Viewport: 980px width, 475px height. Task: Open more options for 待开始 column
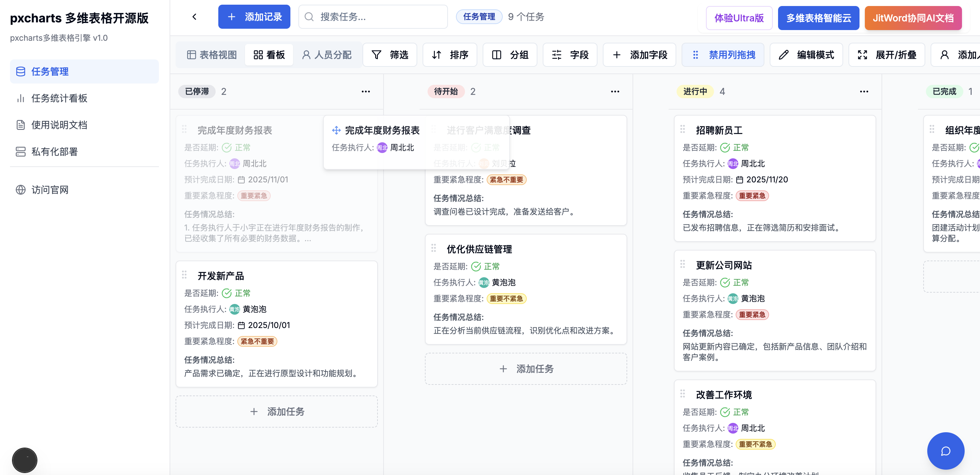[615, 91]
